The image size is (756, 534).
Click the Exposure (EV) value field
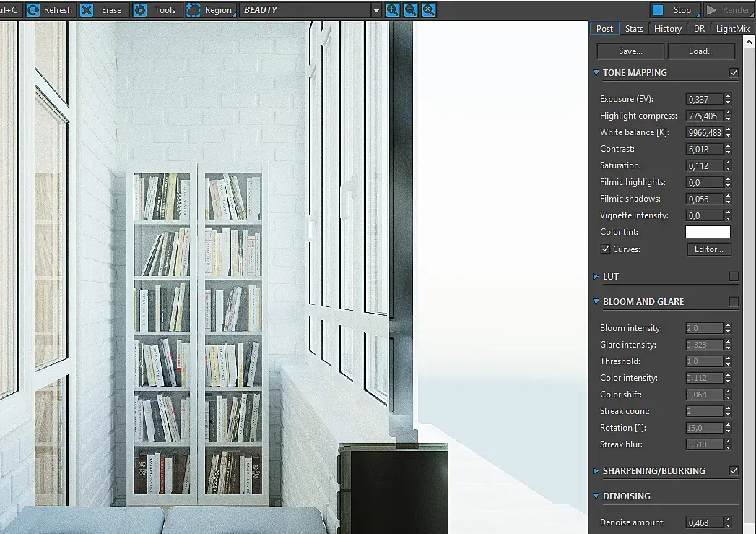pos(705,99)
